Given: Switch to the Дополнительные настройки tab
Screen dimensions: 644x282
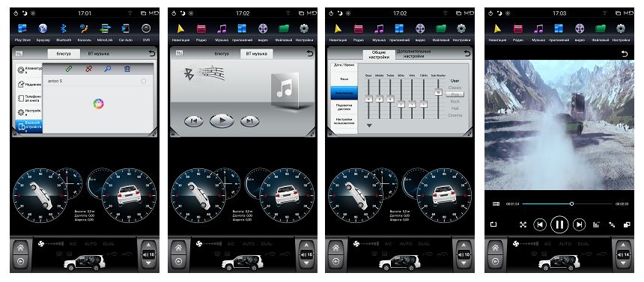Looking at the screenshot, I should pos(413,53).
